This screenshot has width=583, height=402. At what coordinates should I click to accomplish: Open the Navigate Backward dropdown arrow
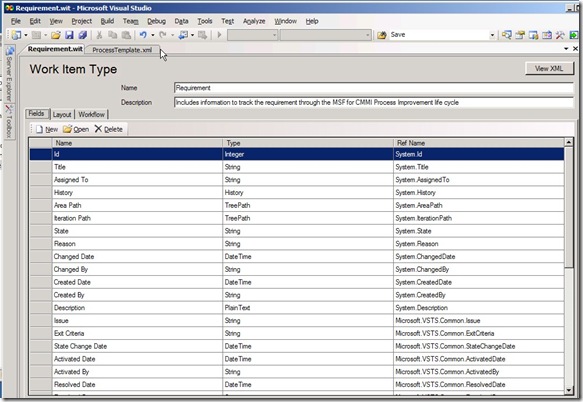[193, 35]
